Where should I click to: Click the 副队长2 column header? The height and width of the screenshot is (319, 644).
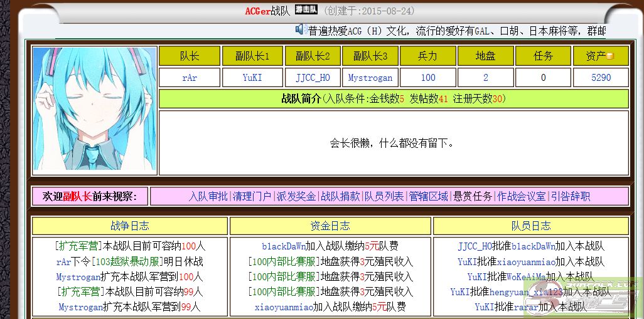(x=313, y=56)
